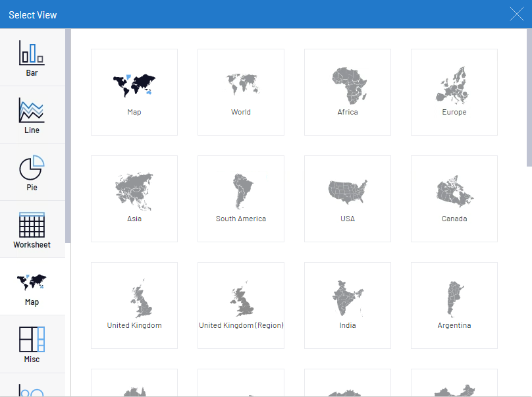Select the Asia map

coord(134,198)
